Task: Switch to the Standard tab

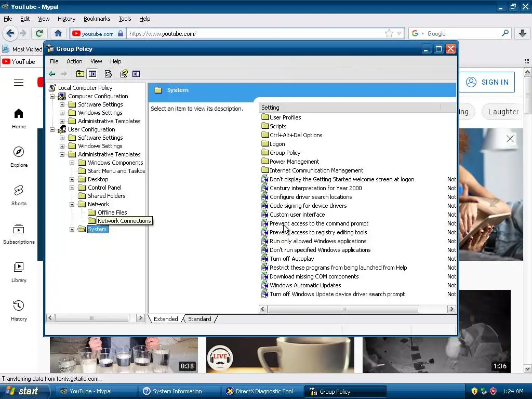Action: [x=199, y=319]
